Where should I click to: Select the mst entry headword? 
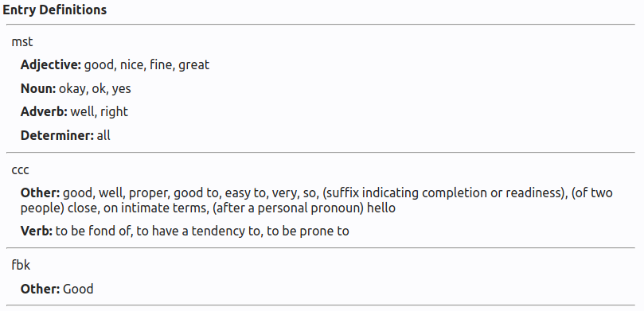(x=22, y=42)
